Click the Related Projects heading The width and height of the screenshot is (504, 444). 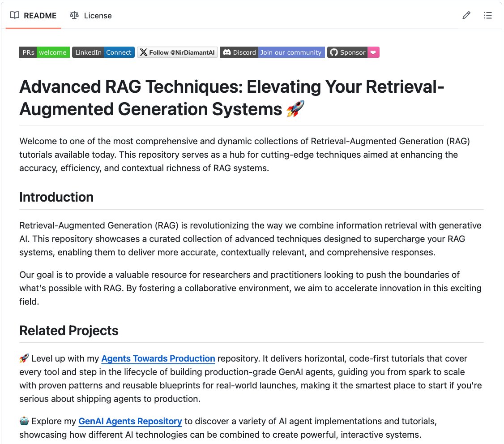click(69, 331)
